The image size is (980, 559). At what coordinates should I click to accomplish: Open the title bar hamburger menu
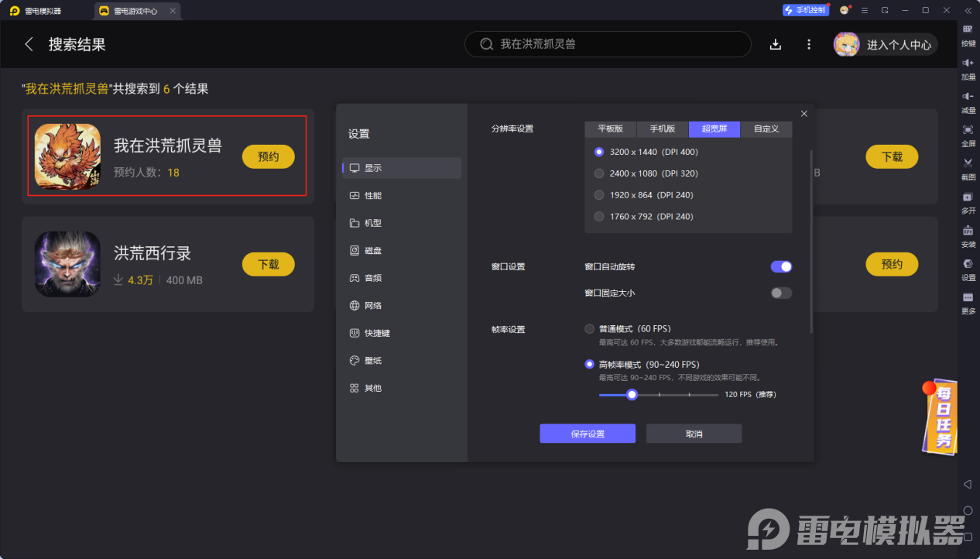pyautogui.click(x=865, y=10)
